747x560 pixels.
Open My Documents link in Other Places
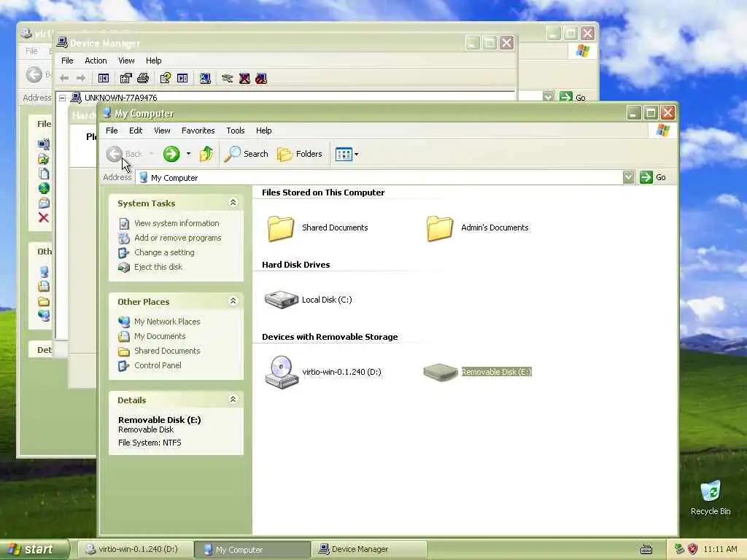[x=160, y=336]
